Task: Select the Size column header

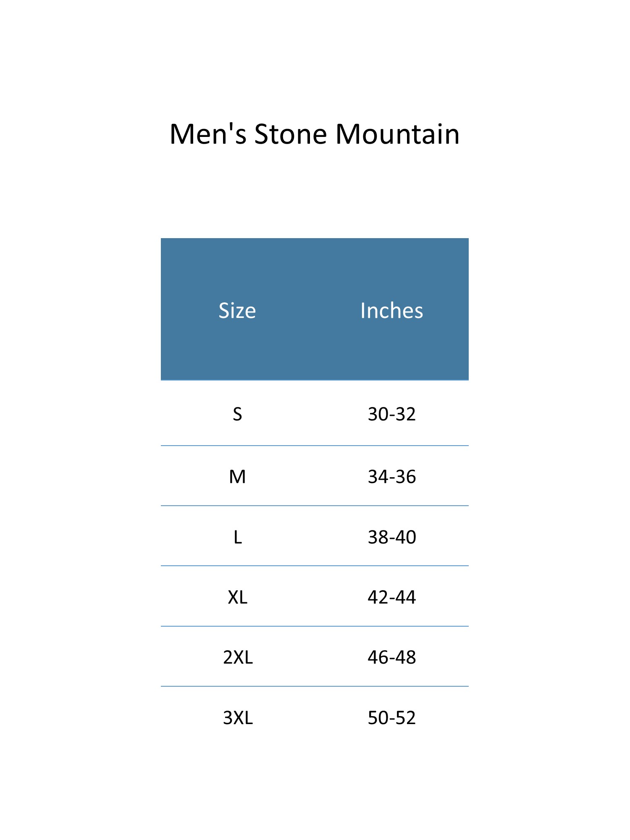Action: [237, 311]
